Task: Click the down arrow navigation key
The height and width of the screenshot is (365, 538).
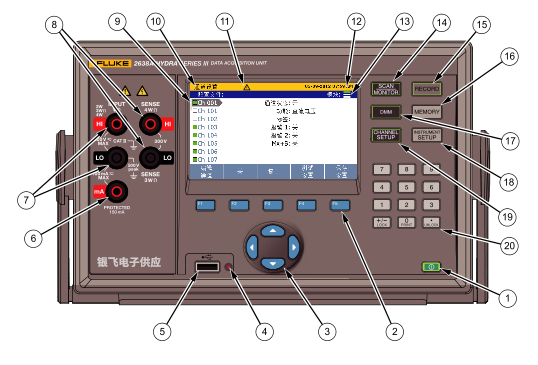Action: click(x=273, y=263)
